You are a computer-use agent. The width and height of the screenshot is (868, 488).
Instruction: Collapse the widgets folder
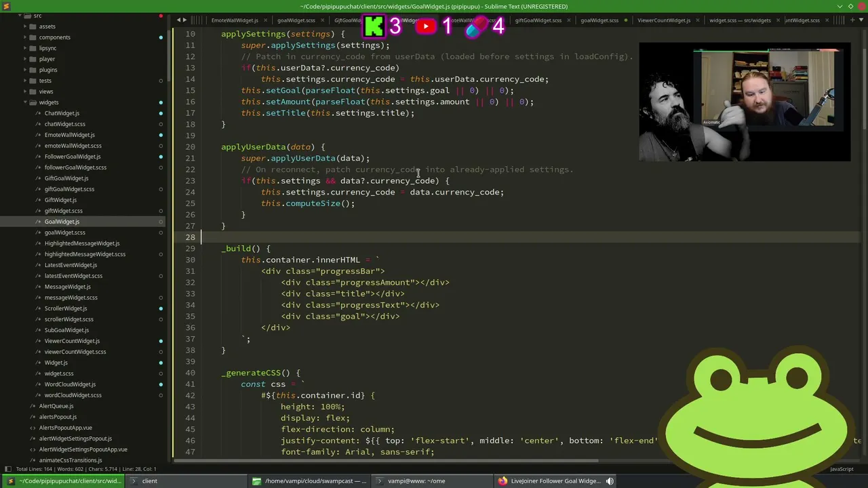pos(25,102)
